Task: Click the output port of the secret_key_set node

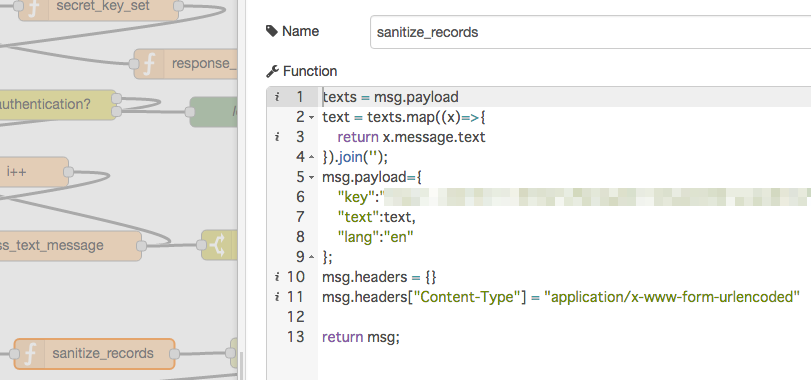Action: (178, 6)
